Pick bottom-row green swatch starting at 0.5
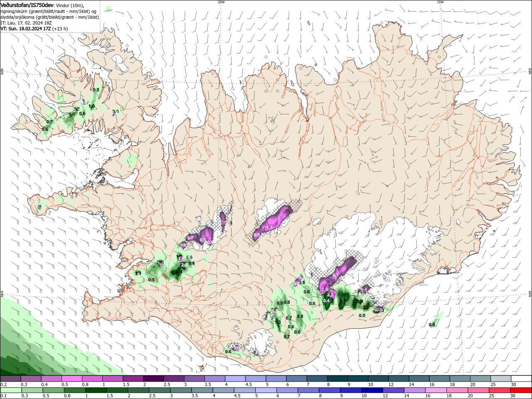This screenshot has width=532, height=399. coord(53,390)
